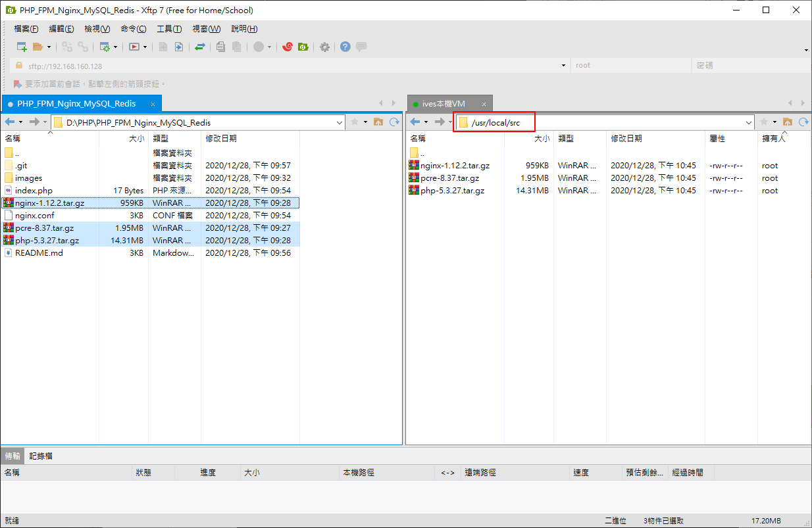Open the 編輯(E) menu
This screenshot has height=528, width=812.
(61, 29)
